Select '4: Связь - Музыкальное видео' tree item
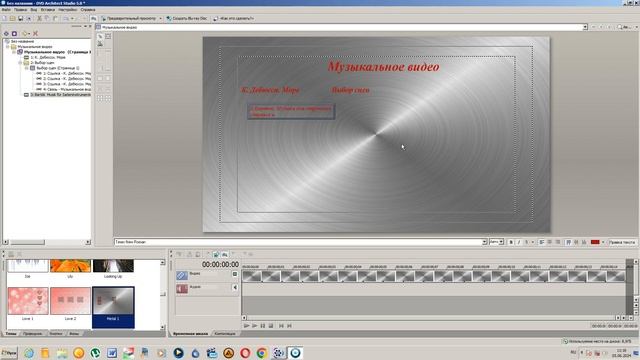This screenshot has width=640, height=360. [67, 89]
